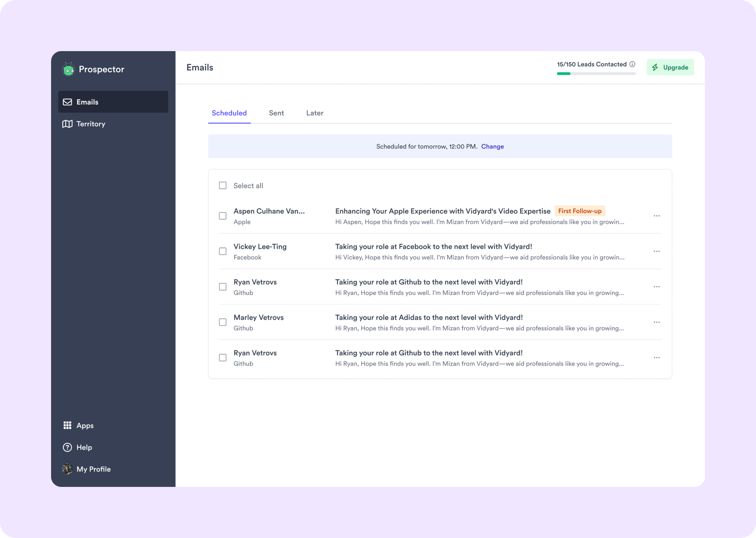Open the Adidas next level email subject
This screenshot has height=538, width=756.
pos(429,317)
